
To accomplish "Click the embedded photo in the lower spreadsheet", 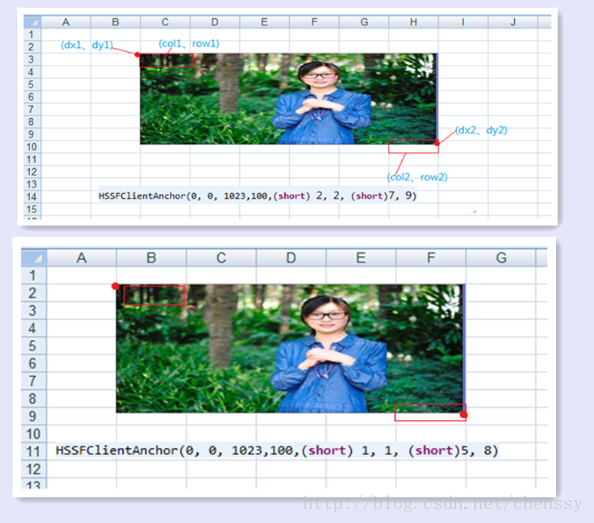I will click(x=291, y=348).
